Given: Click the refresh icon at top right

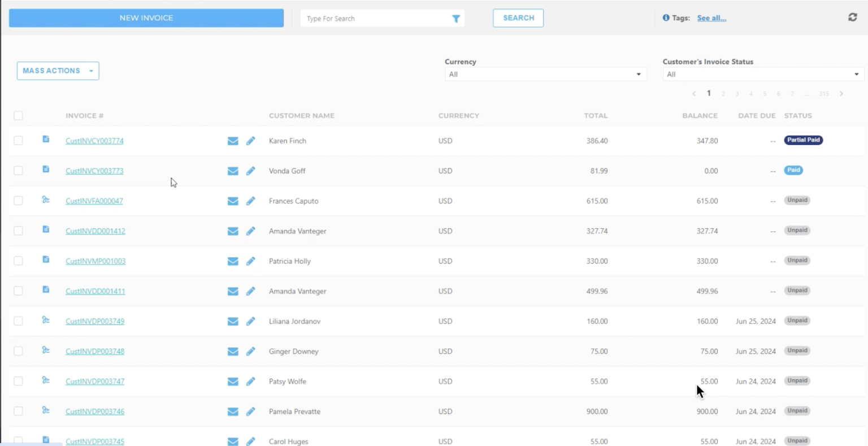Looking at the screenshot, I should pyautogui.click(x=852, y=18).
